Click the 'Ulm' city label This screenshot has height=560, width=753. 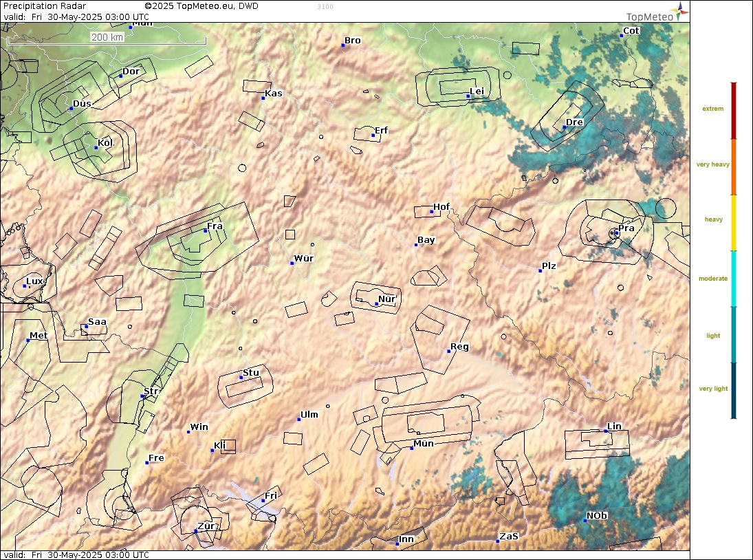[x=309, y=414]
